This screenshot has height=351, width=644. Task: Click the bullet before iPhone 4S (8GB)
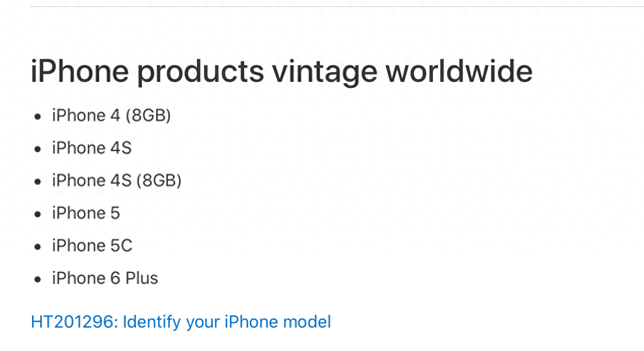tap(38, 182)
